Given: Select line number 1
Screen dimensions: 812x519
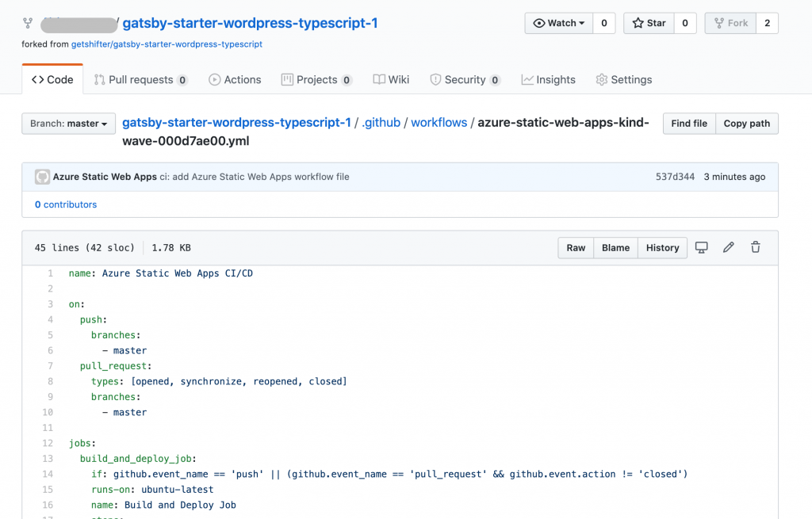Looking at the screenshot, I should click(x=50, y=273).
